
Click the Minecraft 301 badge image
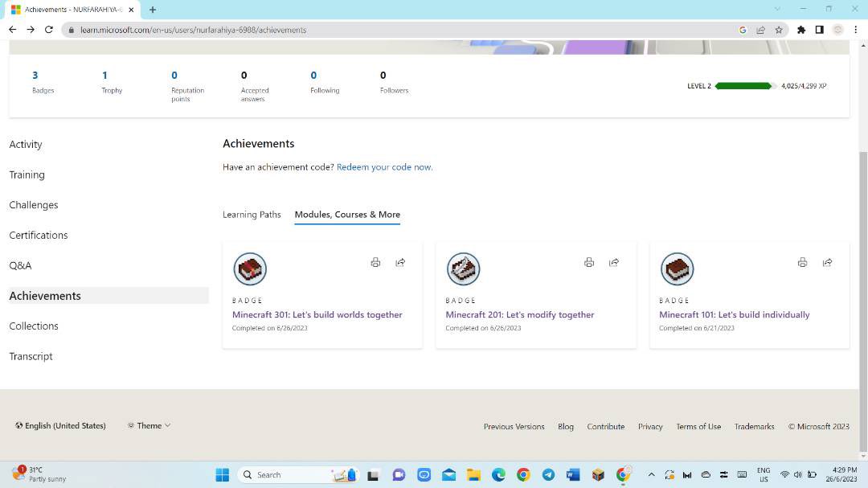click(250, 269)
